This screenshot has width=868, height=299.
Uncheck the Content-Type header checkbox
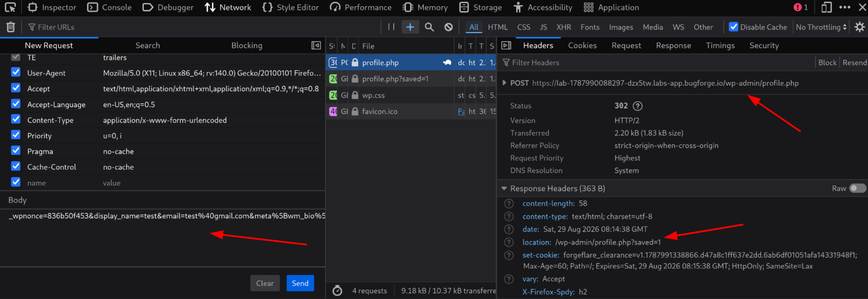(x=16, y=119)
